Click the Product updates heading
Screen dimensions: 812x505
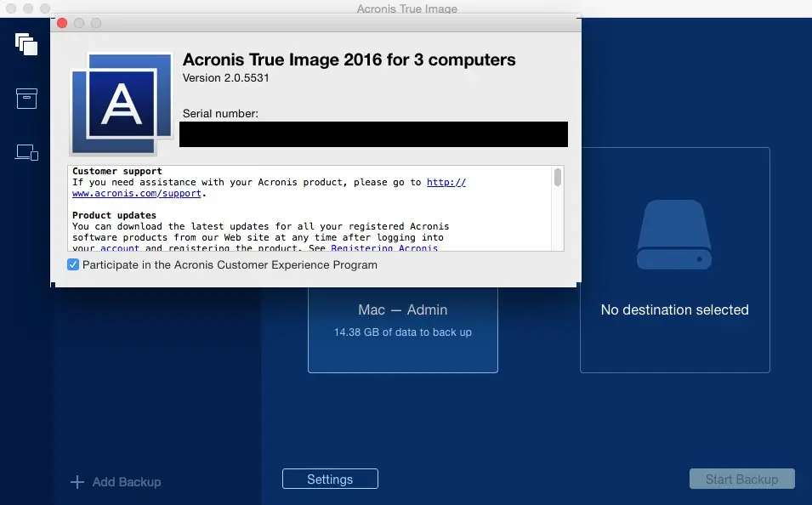tap(114, 215)
